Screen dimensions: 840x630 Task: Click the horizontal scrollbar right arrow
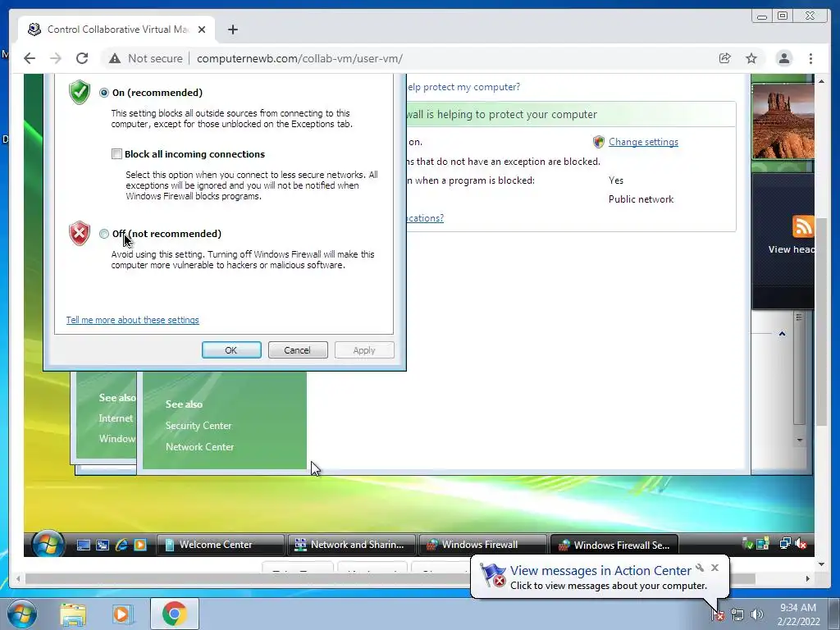point(807,578)
